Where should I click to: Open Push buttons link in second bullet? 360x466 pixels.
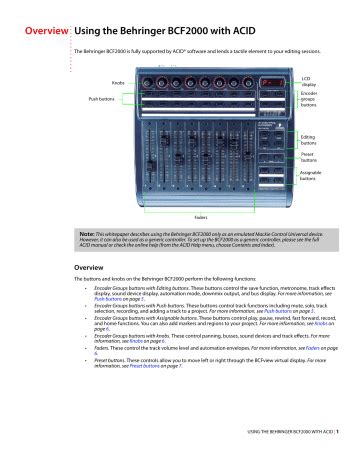(278, 311)
